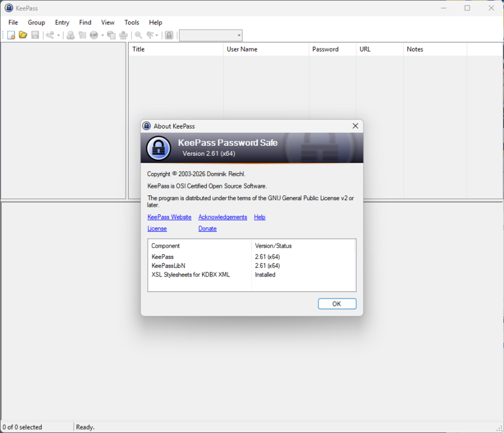This screenshot has height=433, width=504.
Task: Click the Add Entry key icon
Action: [x=50, y=36]
